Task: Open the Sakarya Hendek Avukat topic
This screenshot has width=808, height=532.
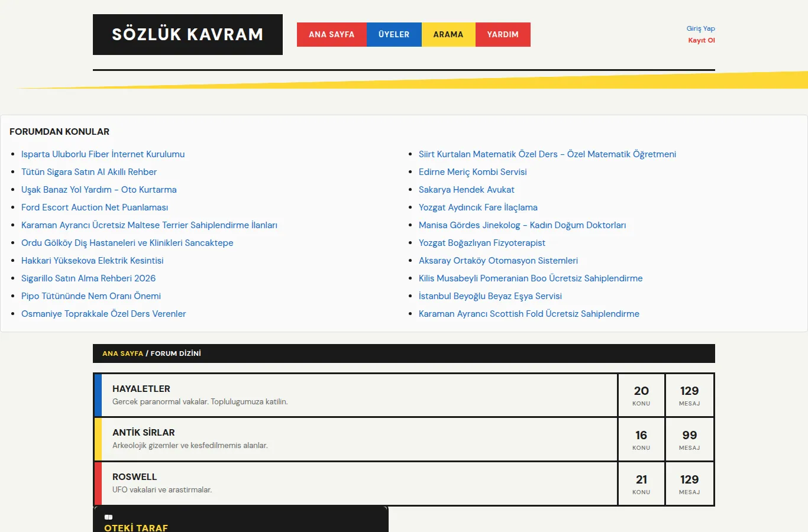Action: point(467,190)
